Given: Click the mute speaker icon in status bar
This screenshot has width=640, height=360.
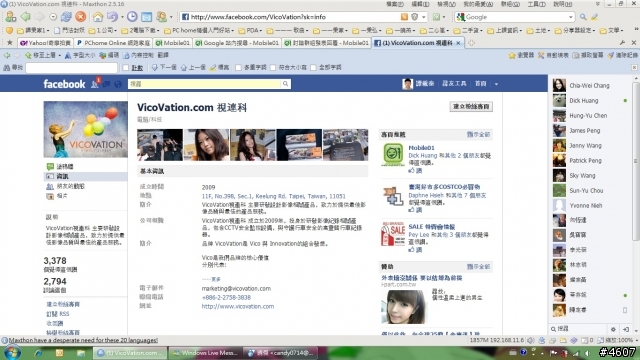Looking at the screenshot, I should (531, 340).
